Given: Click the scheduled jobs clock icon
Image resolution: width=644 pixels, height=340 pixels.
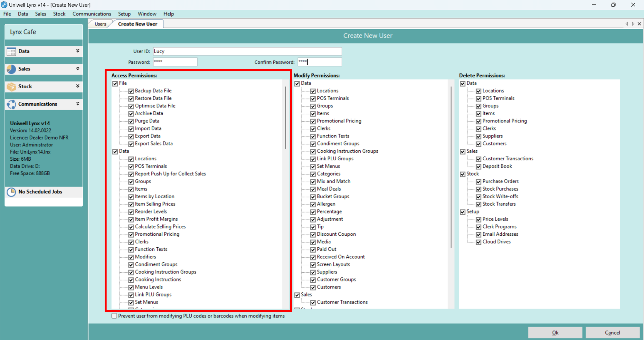Looking at the screenshot, I should pyautogui.click(x=11, y=192).
